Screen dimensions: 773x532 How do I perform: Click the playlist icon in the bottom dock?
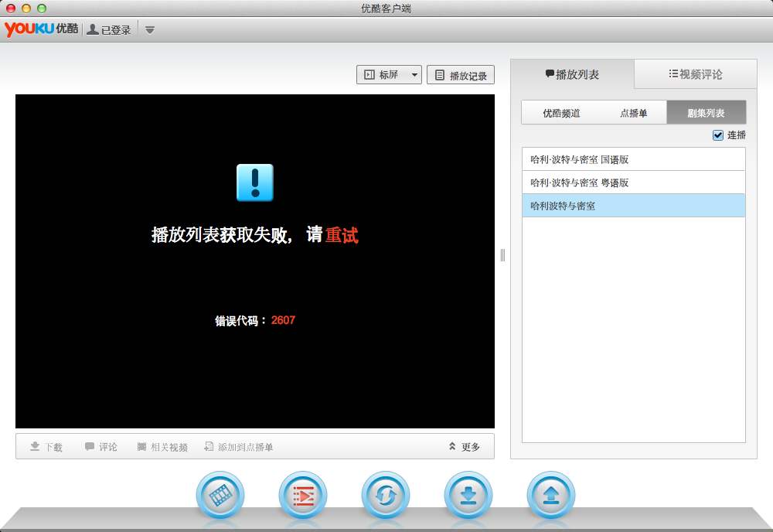tap(303, 495)
